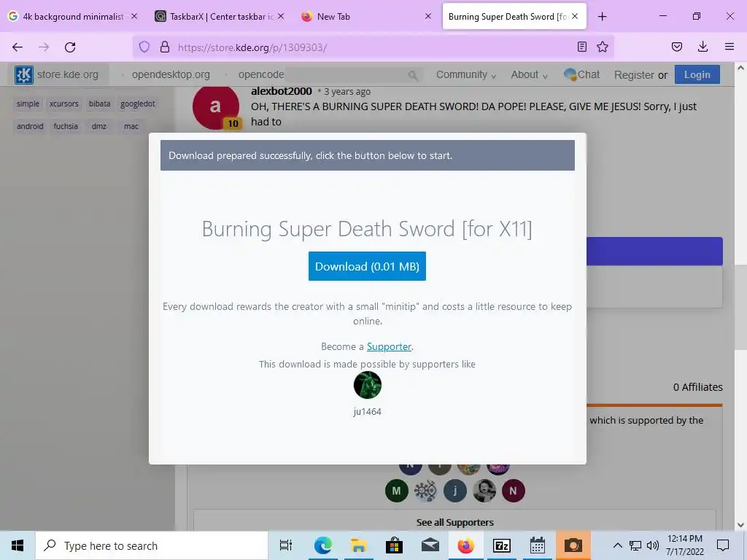This screenshot has height=560, width=747.
Task: Open the Chat link
Action: [x=581, y=75]
